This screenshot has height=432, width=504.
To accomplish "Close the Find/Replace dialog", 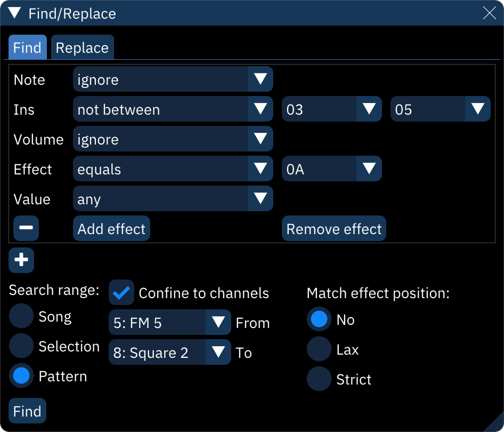I will [x=489, y=13].
